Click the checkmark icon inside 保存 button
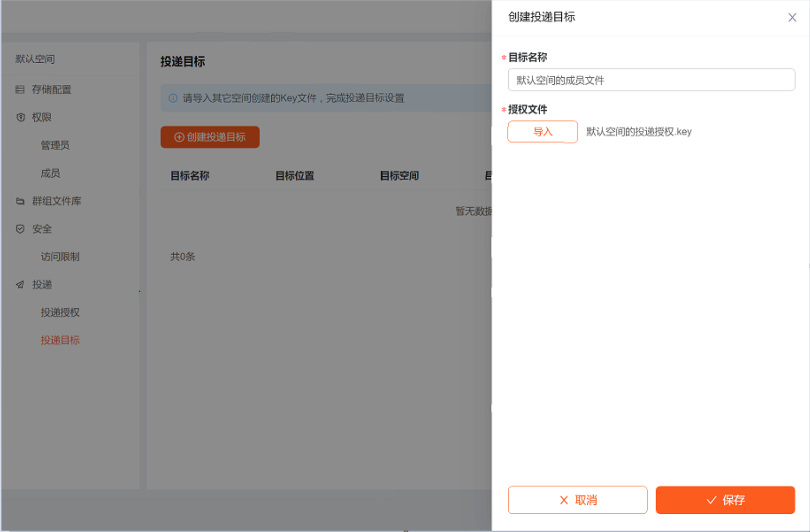 click(x=712, y=500)
